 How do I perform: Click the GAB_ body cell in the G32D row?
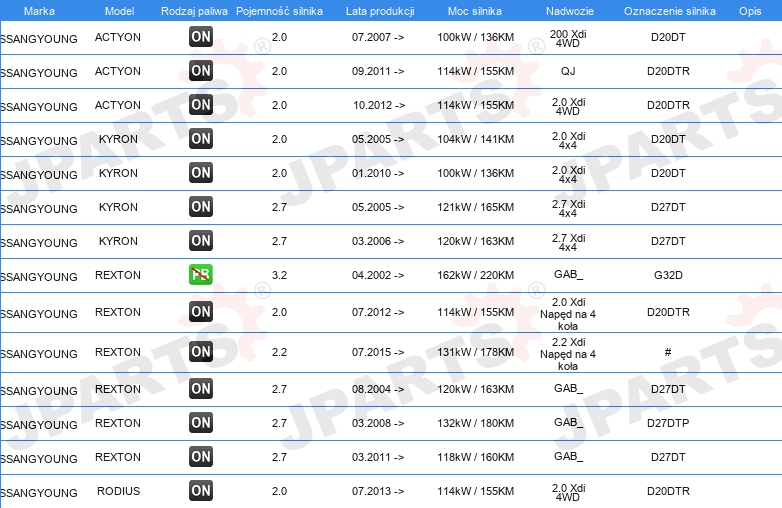click(568, 274)
